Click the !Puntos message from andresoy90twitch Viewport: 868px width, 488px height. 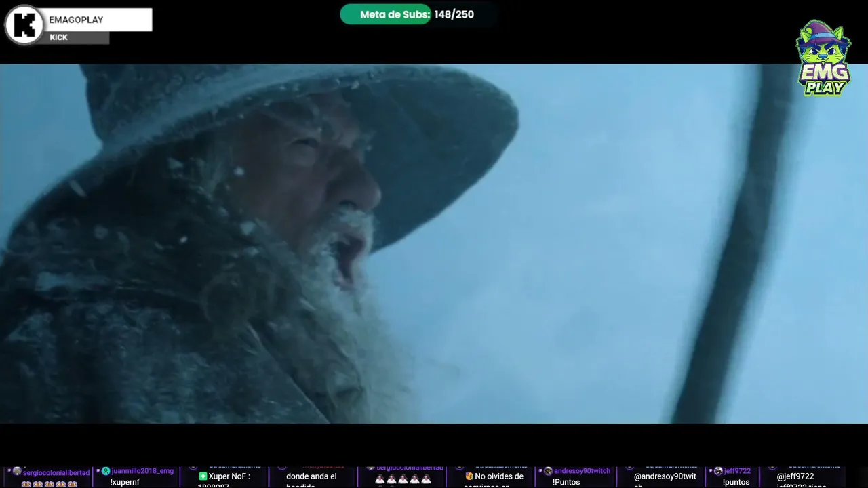pyautogui.click(x=566, y=482)
